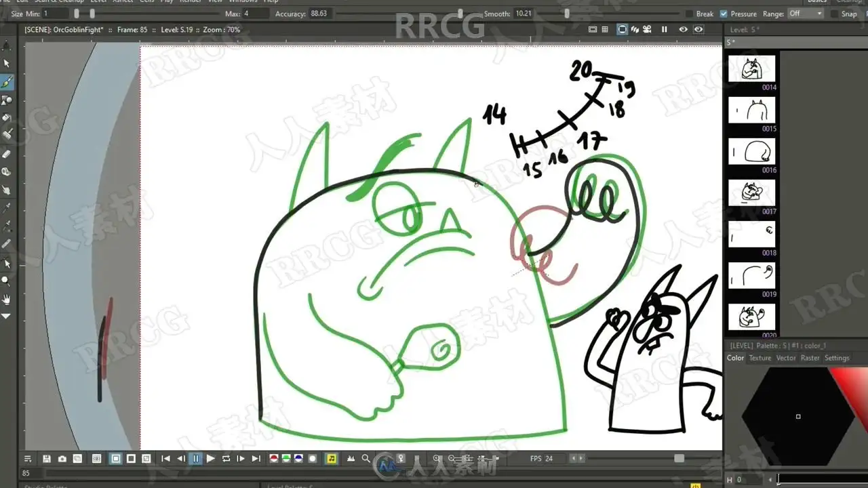Switch to 3D view

(x=635, y=29)
